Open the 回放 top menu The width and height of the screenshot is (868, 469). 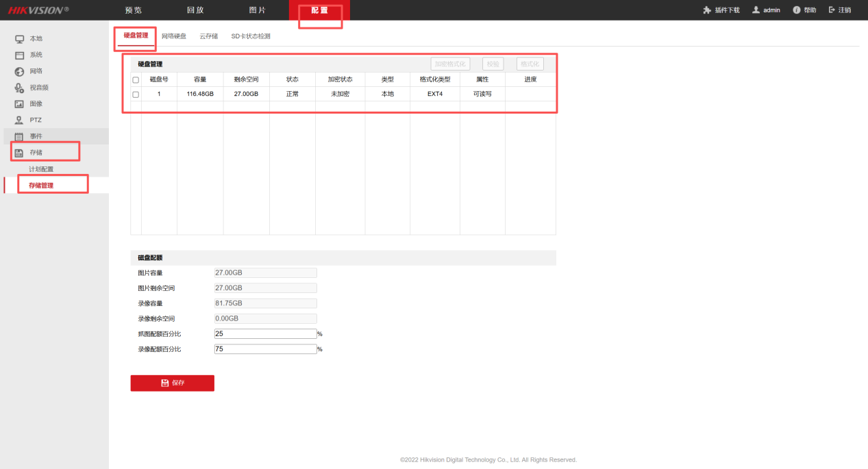pyautogui.click(x=195, y=10)
